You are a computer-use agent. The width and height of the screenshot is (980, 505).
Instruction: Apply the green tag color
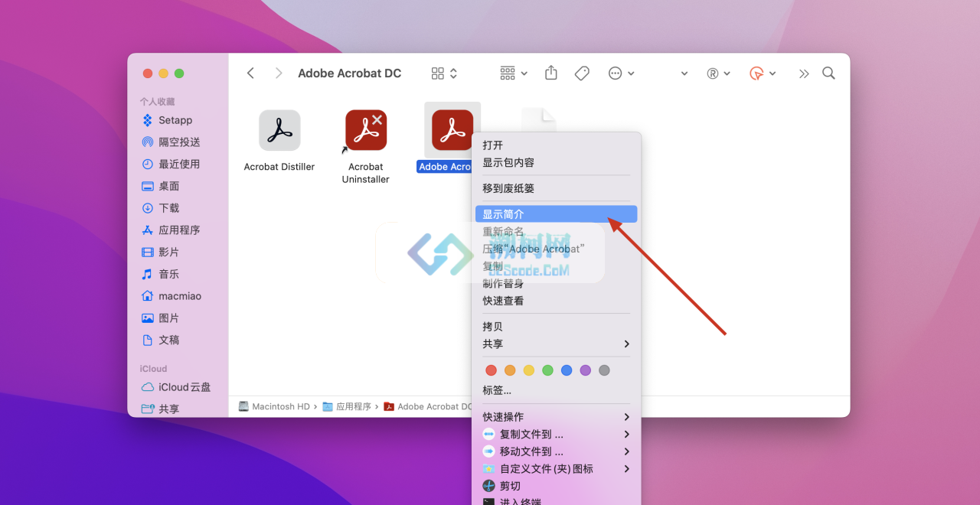coord(547,370)
